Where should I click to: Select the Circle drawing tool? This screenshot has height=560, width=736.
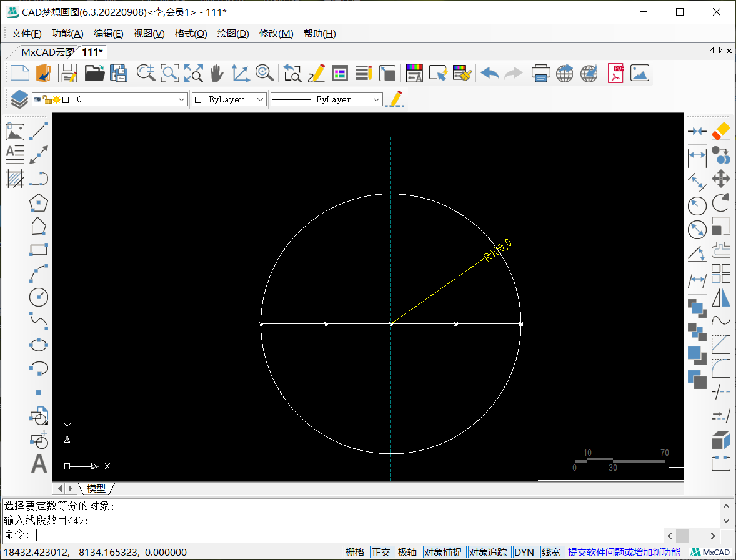tap(39, 297)
